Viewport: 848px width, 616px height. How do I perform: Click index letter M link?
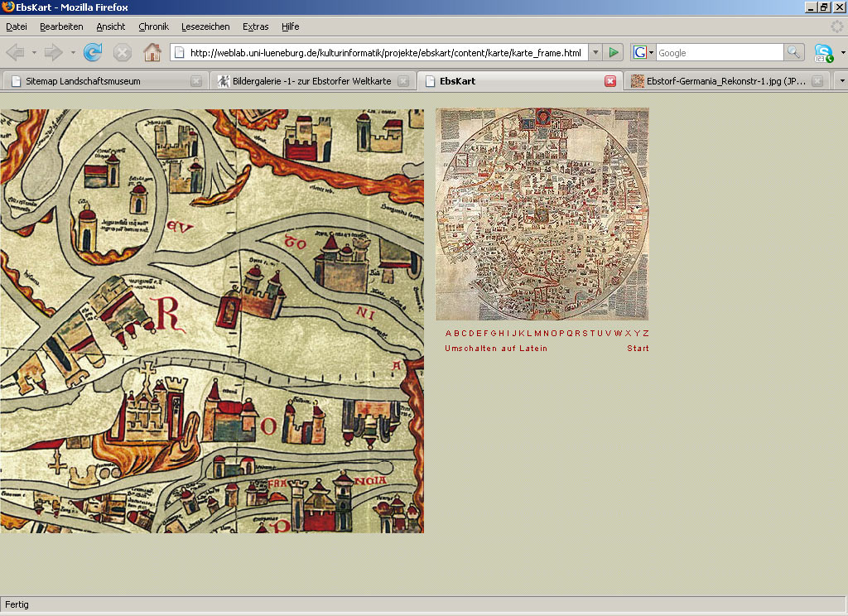[x=537, y=333]
